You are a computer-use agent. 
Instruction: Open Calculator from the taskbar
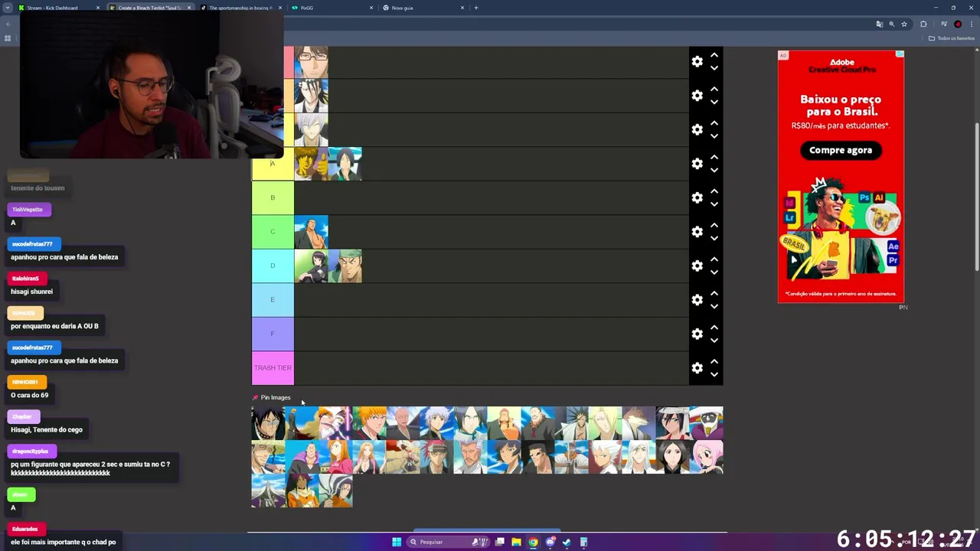[x=583, y=542]
